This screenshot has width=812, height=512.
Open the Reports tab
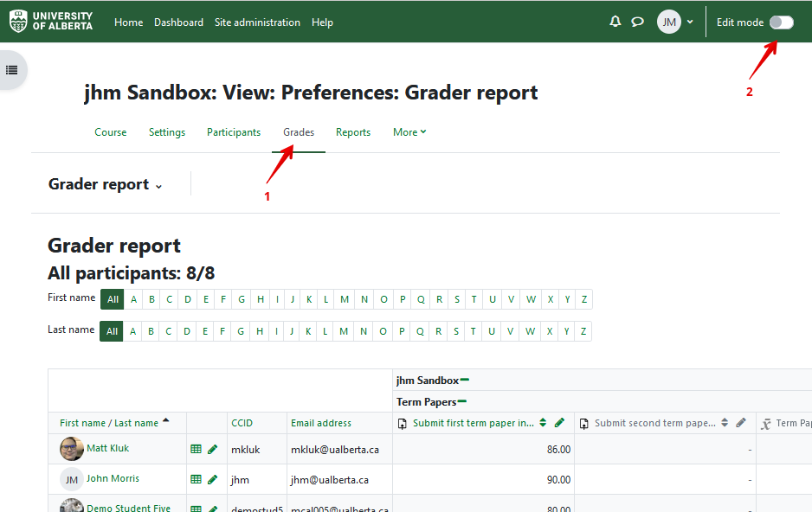tap(353, 132)
